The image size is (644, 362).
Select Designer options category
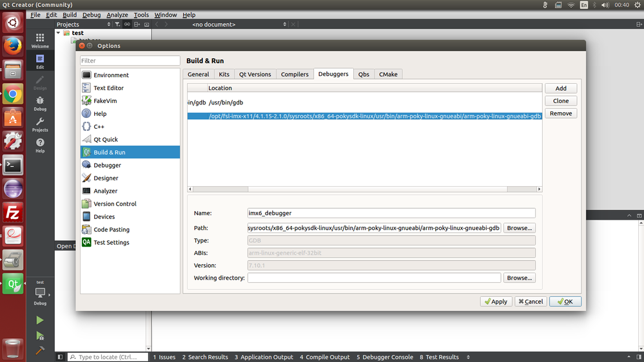[130, 178]
